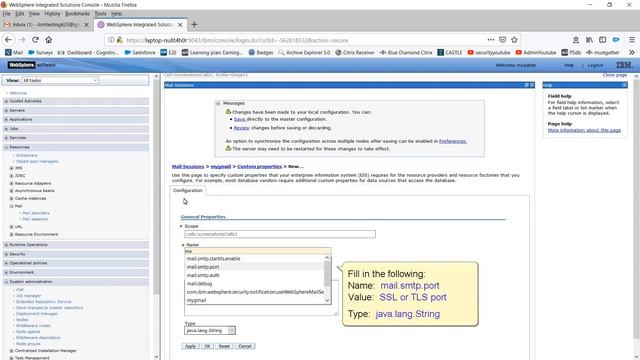Open the Citrix Receiver bookmark
The width and height of the screenshot is (640, 360).
coord(355,52)
